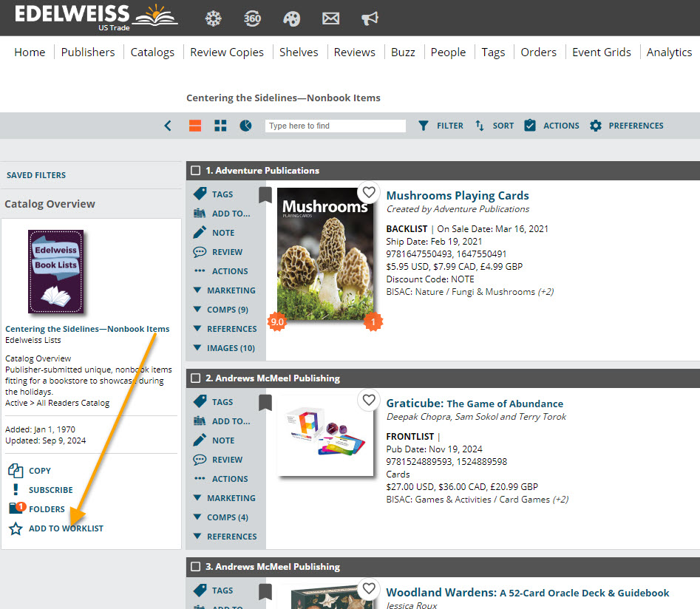
Task: Click Note pencil icon for Mushrooms Playing Cards
Action: pyautogui.click(x=200, y=232)
